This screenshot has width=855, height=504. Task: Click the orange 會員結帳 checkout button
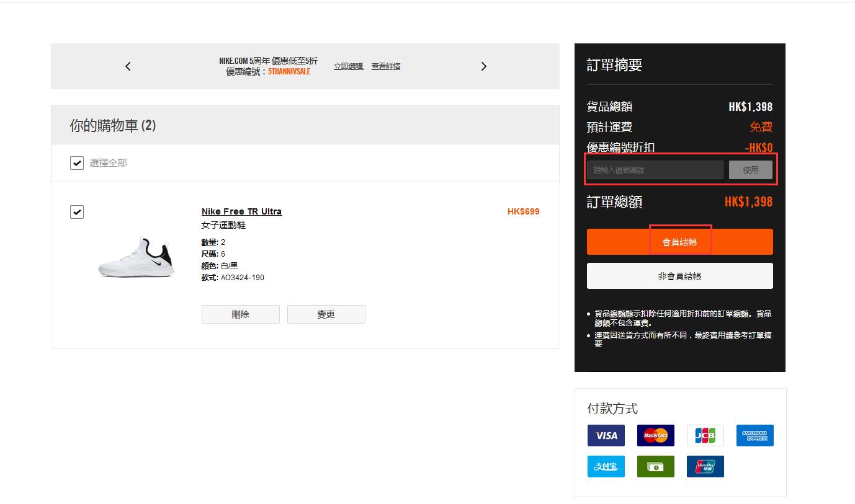[679, 242]
